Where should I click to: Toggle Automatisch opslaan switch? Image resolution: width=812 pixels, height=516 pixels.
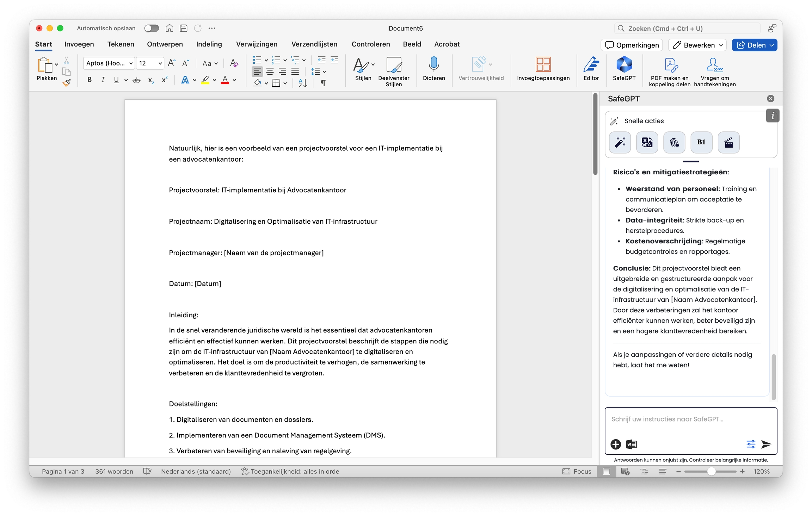click(x=152, y=28)
